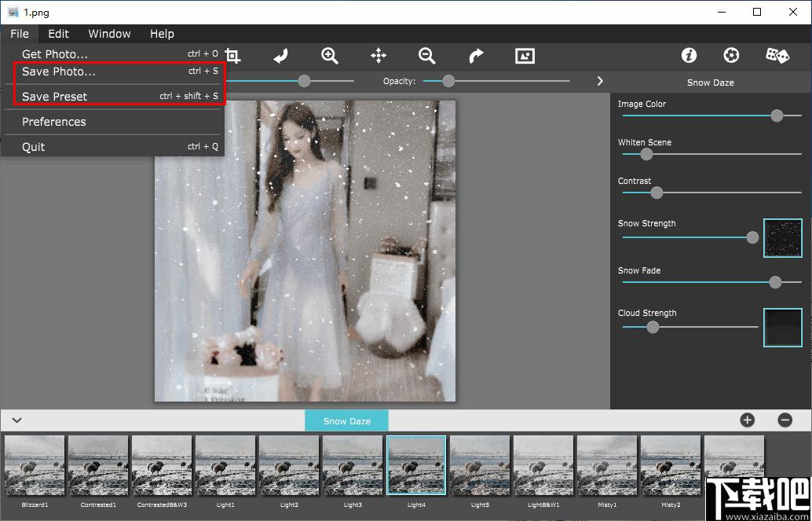Choose Get Photo... from the File menu
The width and height of the screenshot is (812, 521).
pyautogui.click(x=113, y=54)
